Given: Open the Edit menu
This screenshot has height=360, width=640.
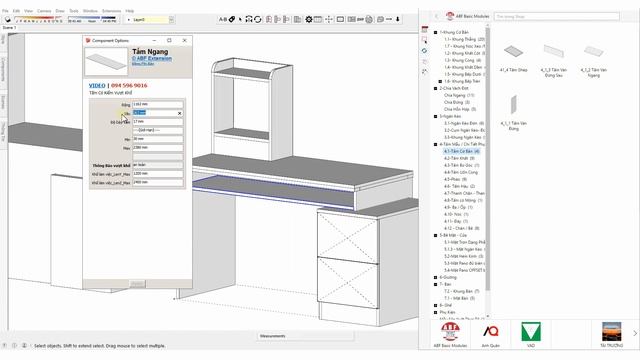Looking at the screenshot, I should (16, 11).
